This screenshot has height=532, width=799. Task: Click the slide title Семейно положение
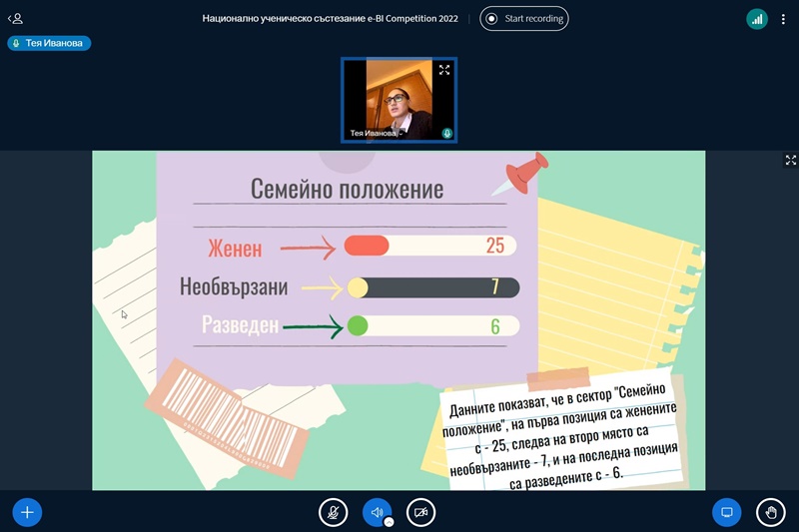click(347, 189)
